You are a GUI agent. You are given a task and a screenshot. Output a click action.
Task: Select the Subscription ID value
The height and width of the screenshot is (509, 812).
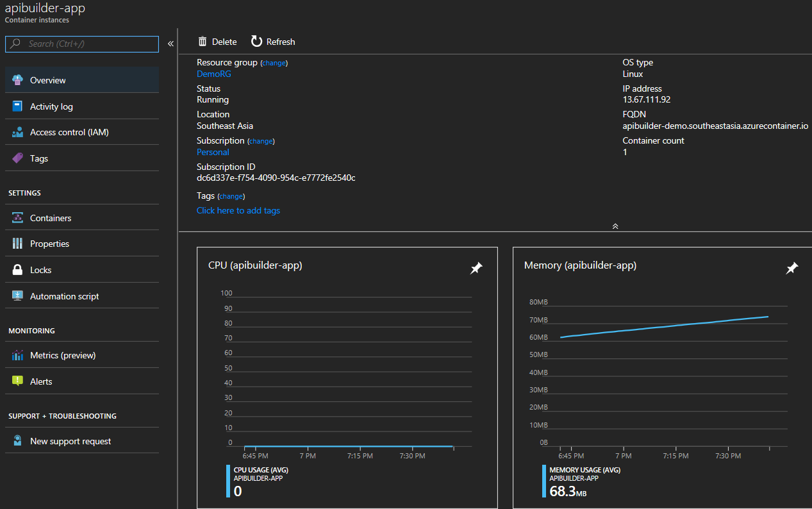(x=276, y=178)
